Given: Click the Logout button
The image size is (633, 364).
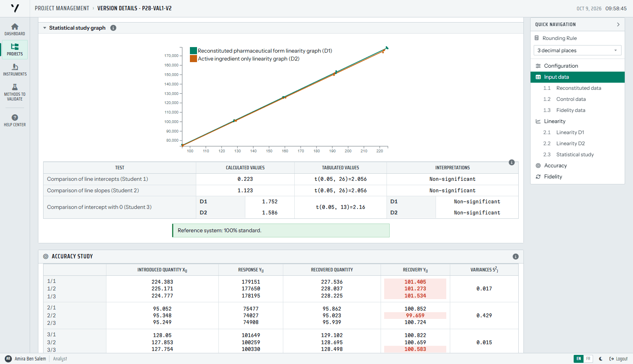Looking at the screenshot, I should (618, 359).
